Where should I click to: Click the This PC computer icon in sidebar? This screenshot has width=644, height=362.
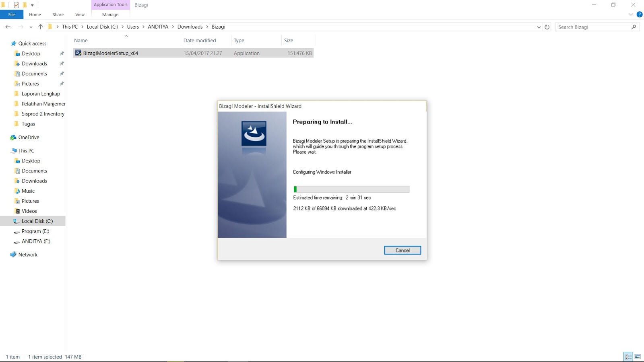point(14,151)
